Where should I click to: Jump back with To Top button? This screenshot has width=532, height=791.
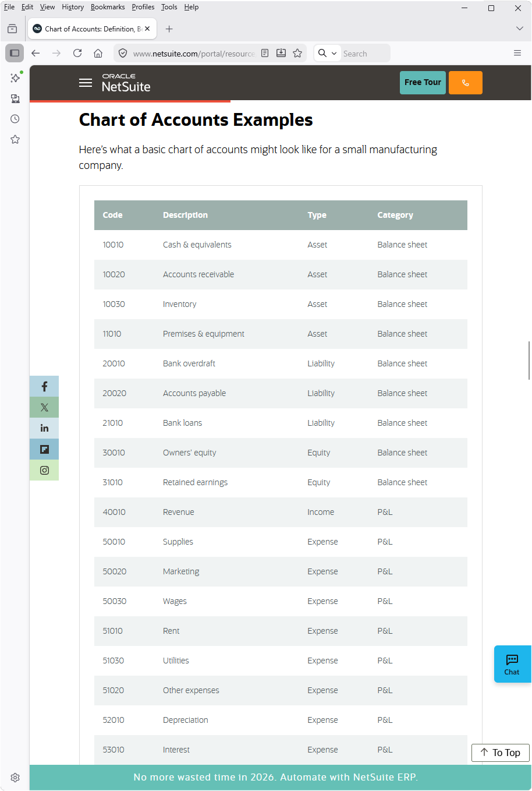[x=501, y=753]
